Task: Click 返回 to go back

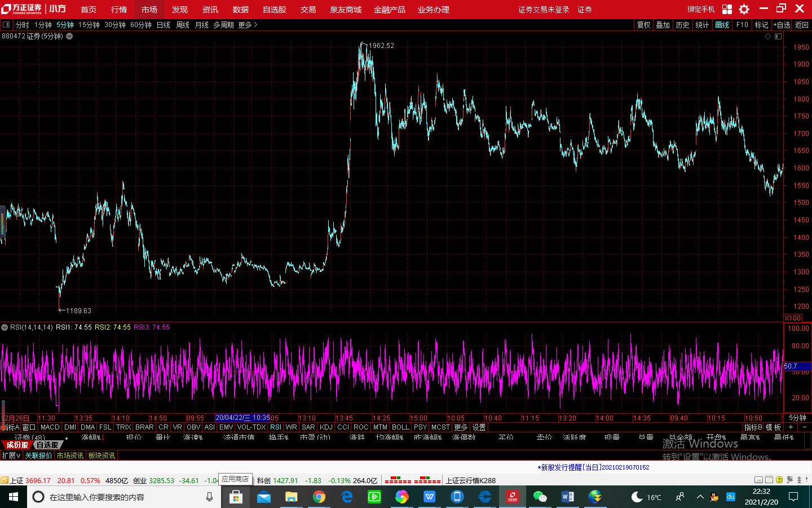Action: [x=801, y=25]
